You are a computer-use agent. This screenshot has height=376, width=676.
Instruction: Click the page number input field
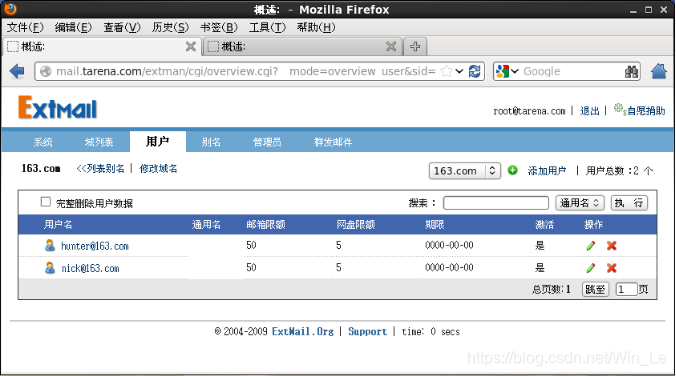point(626,289)
